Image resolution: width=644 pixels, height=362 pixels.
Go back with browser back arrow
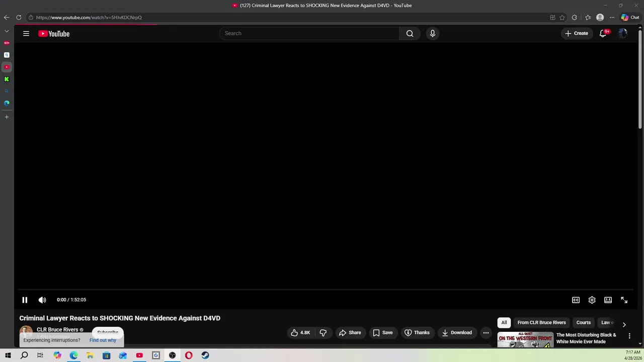(x=7, y=17)
